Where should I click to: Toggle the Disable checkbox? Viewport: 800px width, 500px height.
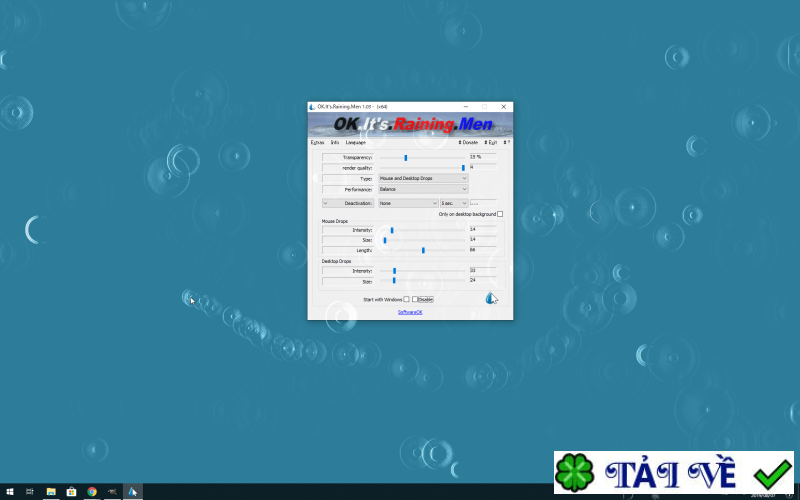pyautogui.click(x=415, y=299)
